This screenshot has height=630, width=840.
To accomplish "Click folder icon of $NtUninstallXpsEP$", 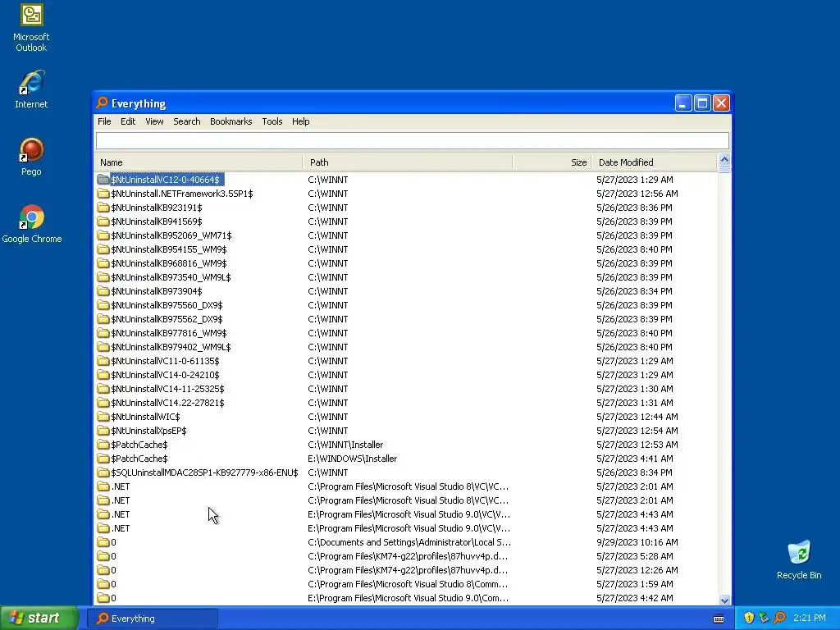I will click(103, 430).
